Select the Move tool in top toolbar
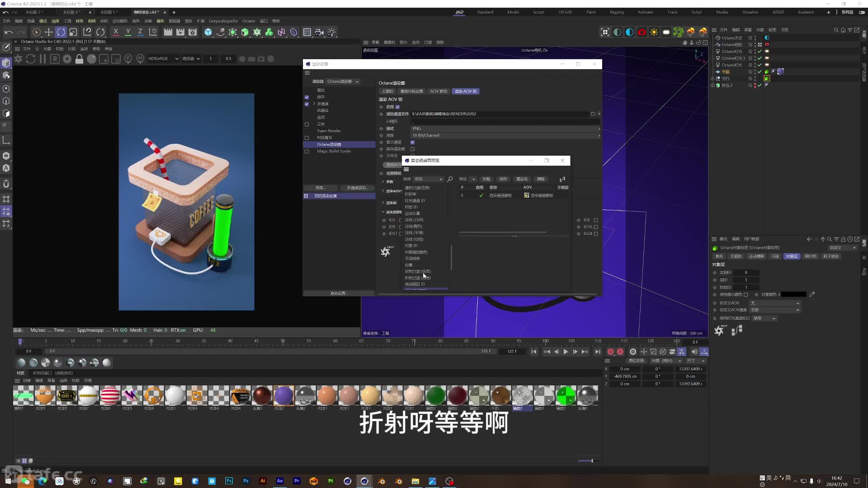 tap(49, 32)
